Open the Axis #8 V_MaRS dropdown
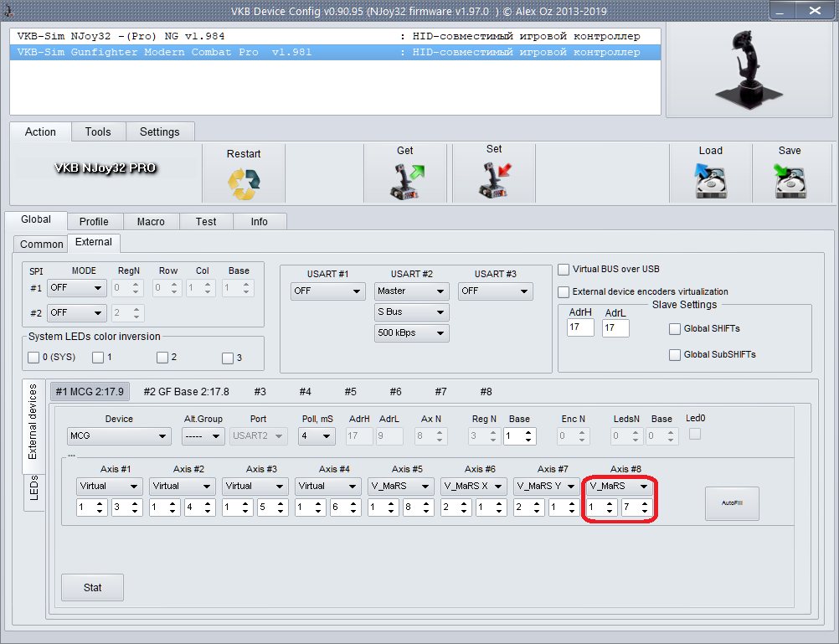 [620, 486]
